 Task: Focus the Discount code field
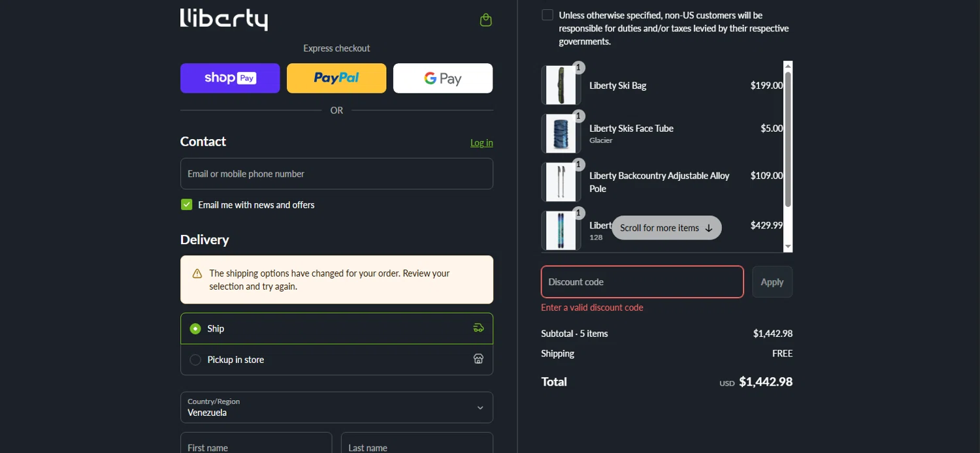point(642,282)
